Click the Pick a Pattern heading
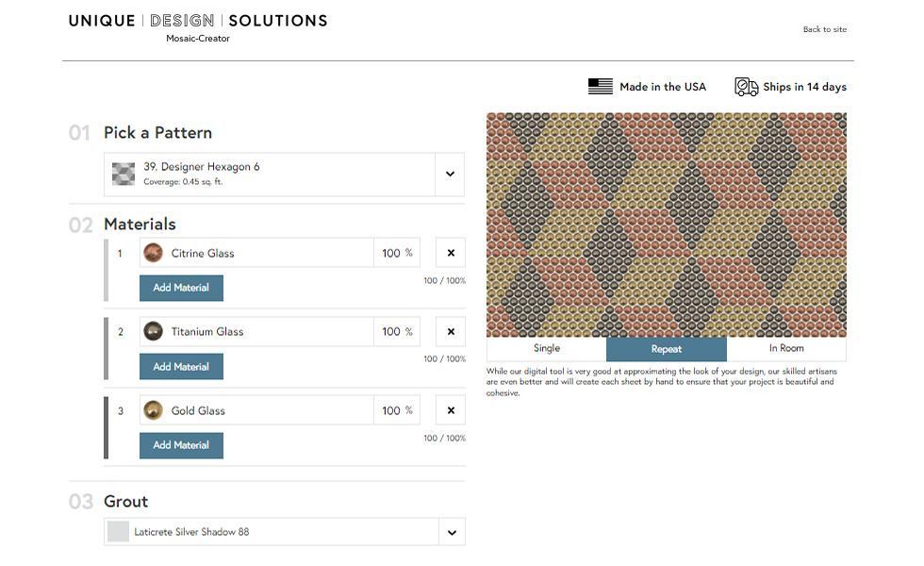 pos(157,133)
